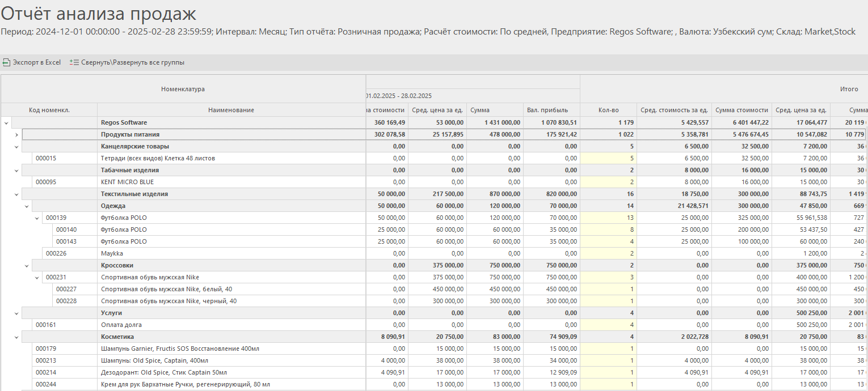The height and width of the screenshot is (391, 868).
Task: Collapse the Табачные изделия group
Action: point(16,170)
